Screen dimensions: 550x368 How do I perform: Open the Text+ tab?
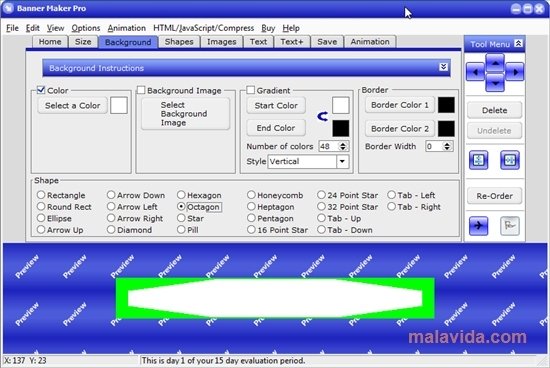coord(291,42)
